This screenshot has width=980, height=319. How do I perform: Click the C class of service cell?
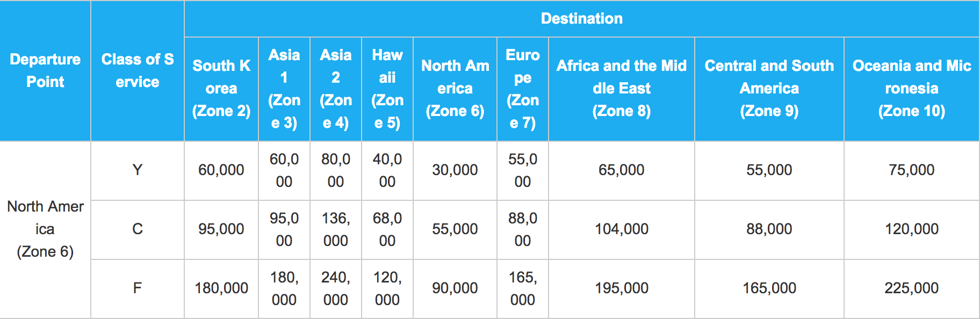138,229
